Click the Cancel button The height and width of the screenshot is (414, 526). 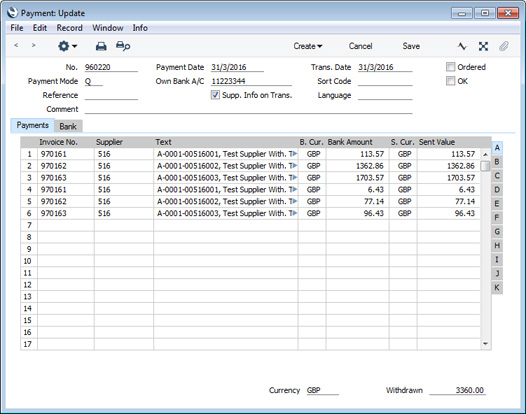pos(360,46)
